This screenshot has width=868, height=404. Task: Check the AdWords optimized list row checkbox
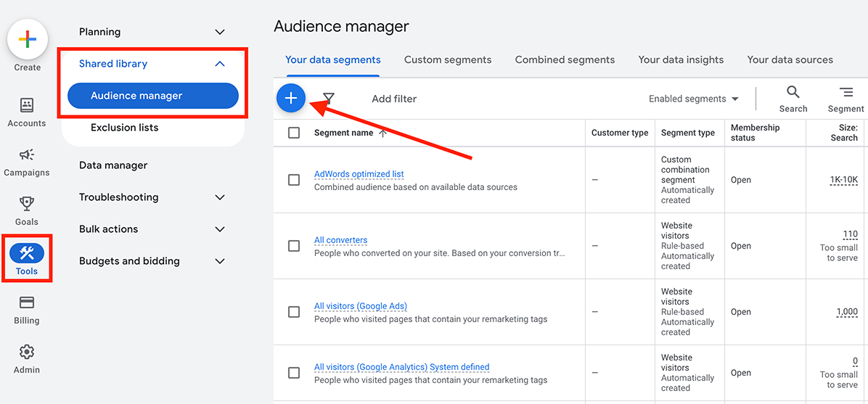point(294,180)
